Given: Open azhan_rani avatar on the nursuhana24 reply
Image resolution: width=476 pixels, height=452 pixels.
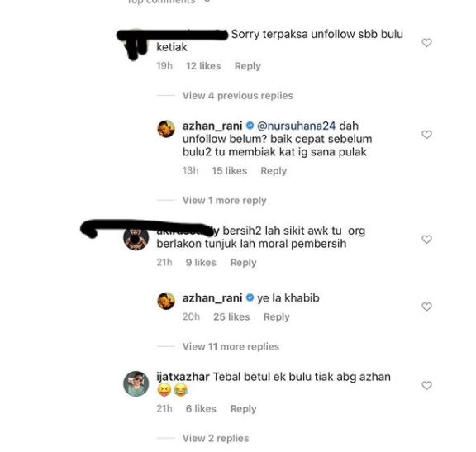Looking at the screenshot, I should pyautogui.click(x=166, y=129).
